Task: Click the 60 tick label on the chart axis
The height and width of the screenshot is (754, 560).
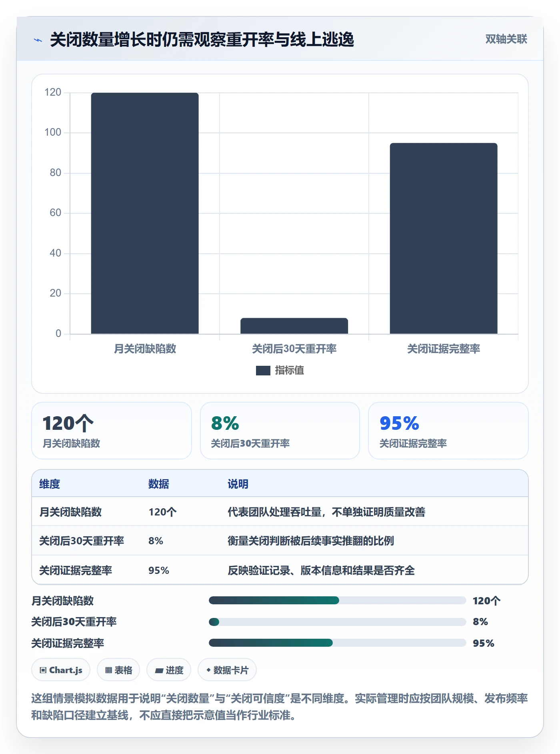Action: coord(56,213)
